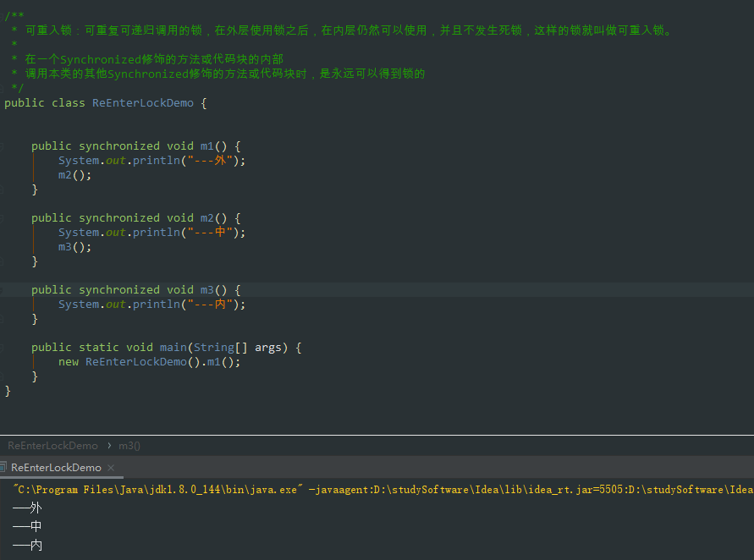Click the italic out field in m1 body

tap(115, 160)
